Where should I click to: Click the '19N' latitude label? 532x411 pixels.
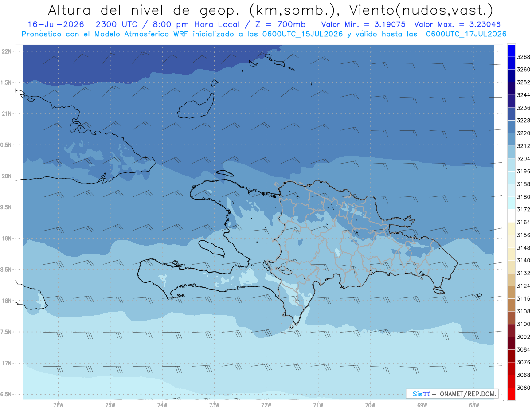pos(7,239)
